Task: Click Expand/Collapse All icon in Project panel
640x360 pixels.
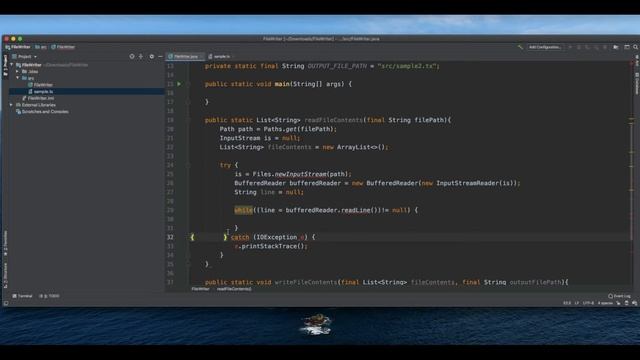Action: point(141,56)
